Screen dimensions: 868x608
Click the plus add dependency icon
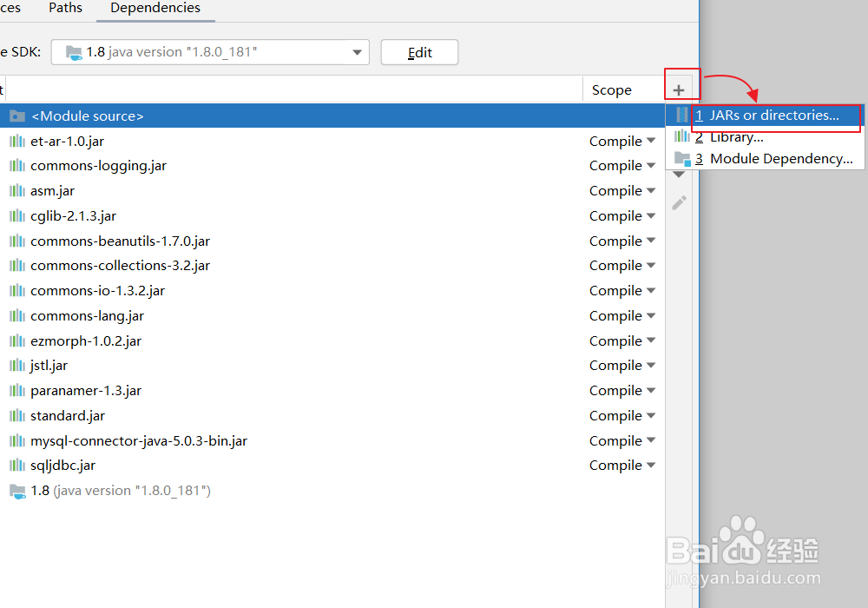tap(679, 90)
